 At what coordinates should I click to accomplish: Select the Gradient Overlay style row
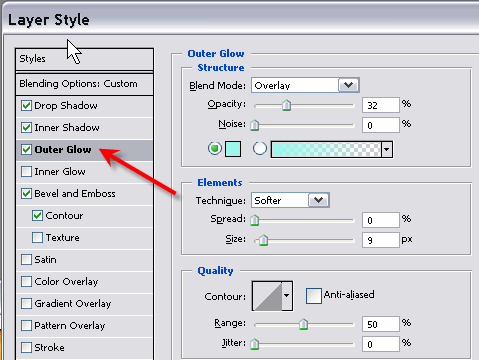tap(84, 304)
